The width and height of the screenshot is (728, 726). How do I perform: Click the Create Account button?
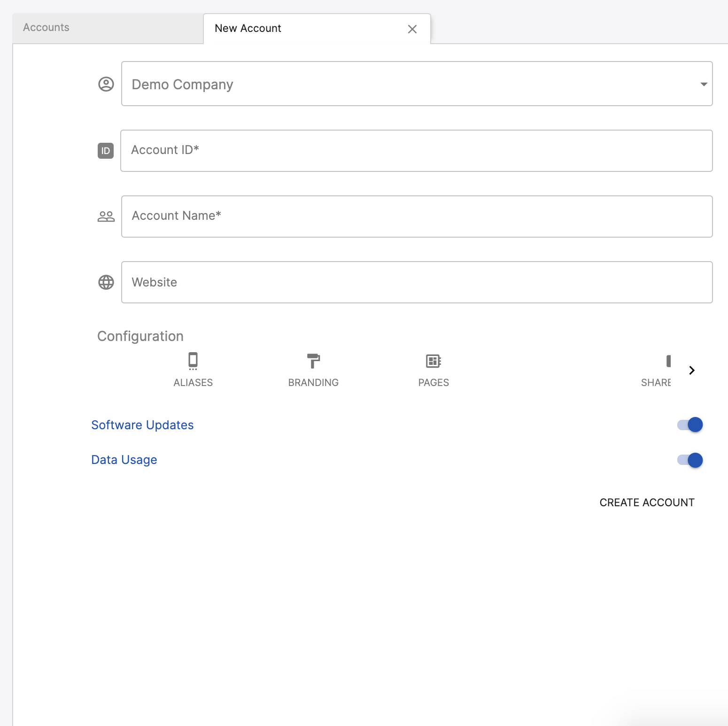(647, 502)
